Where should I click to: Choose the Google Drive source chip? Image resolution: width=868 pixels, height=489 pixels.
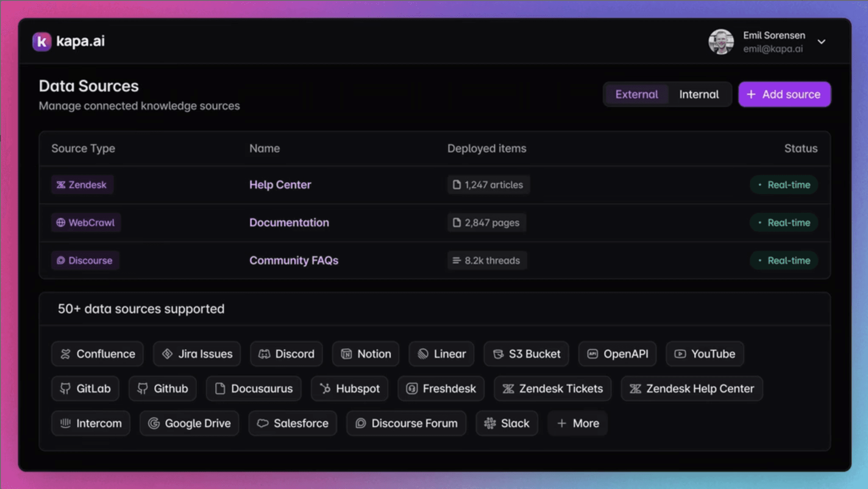coord(189,423)
